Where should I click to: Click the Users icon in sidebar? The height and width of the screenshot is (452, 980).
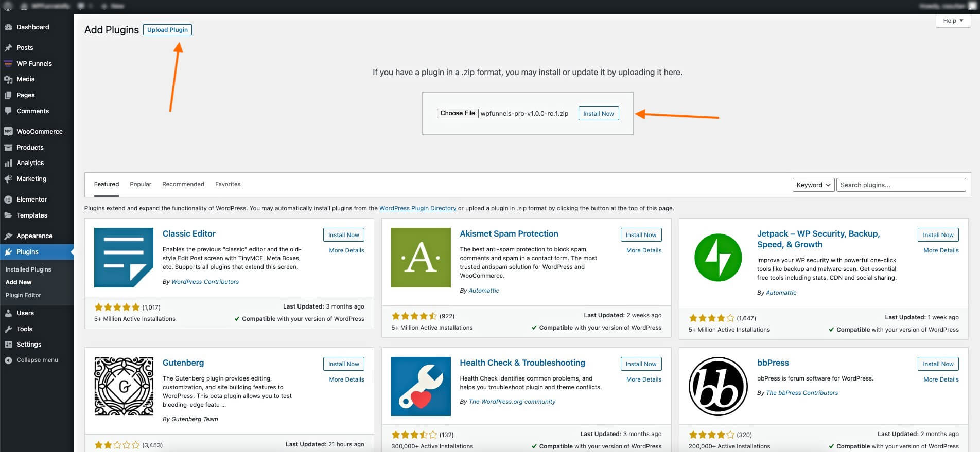point(8,313)
